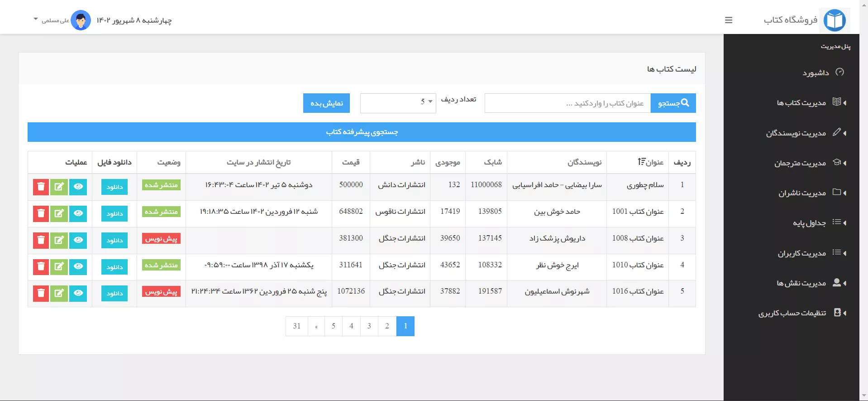View details of عنوان کتاب 1010
868x401 pixels.
(78, 267)
